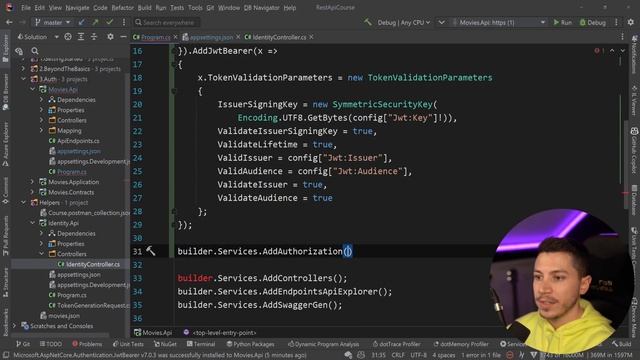Image resolution: width=640 pixels, height=360 pixels.
Task: Click the hammer quick-fix icon on line 31
Action: click(x=151, y=251)
